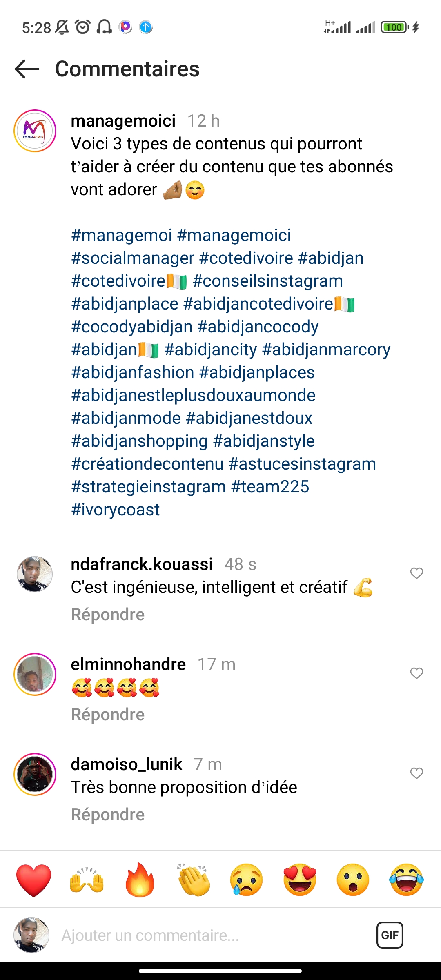The image size is (441, 980).
Task: Reply to damoiso_lunik via Répondre
Action: [108, 815]
